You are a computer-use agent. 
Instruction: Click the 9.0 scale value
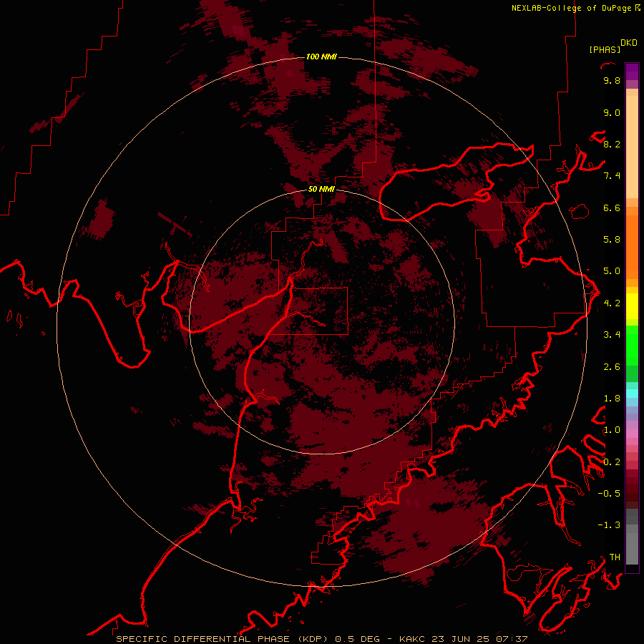612,112
